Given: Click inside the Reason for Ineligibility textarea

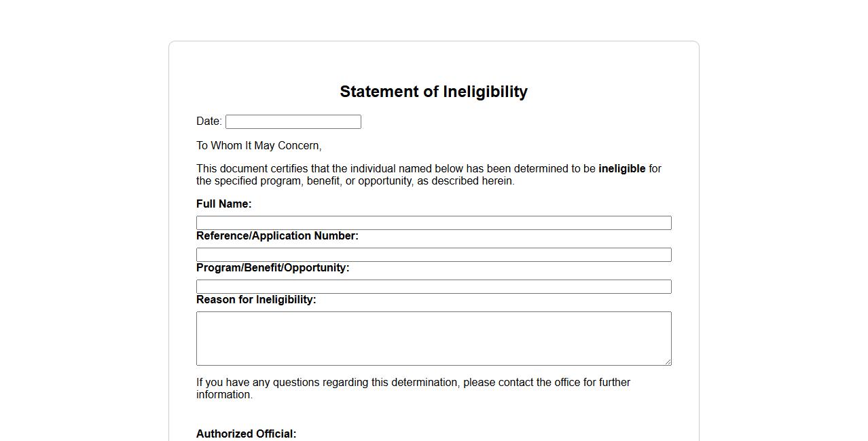Looking at the screenshot, I should point(433,338).
